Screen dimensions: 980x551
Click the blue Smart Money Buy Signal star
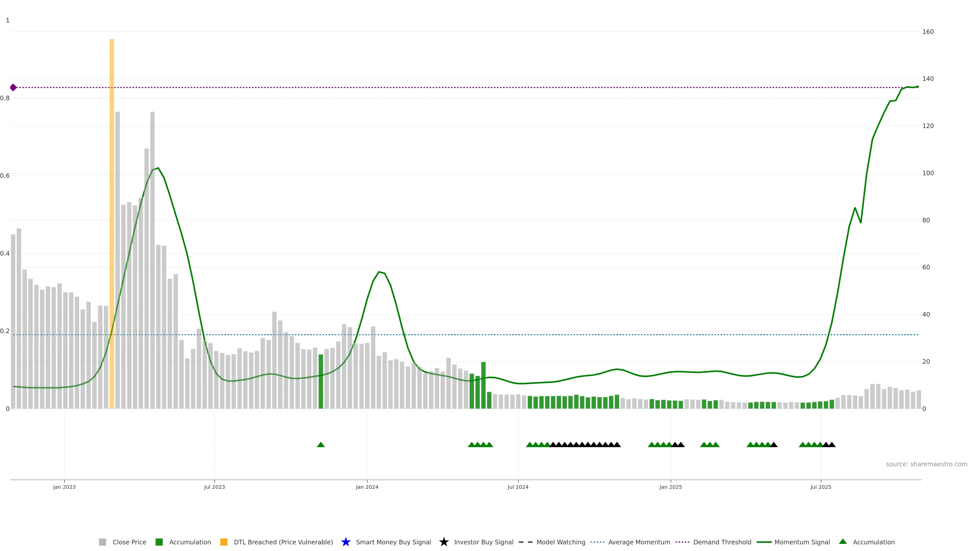point(346,542)
